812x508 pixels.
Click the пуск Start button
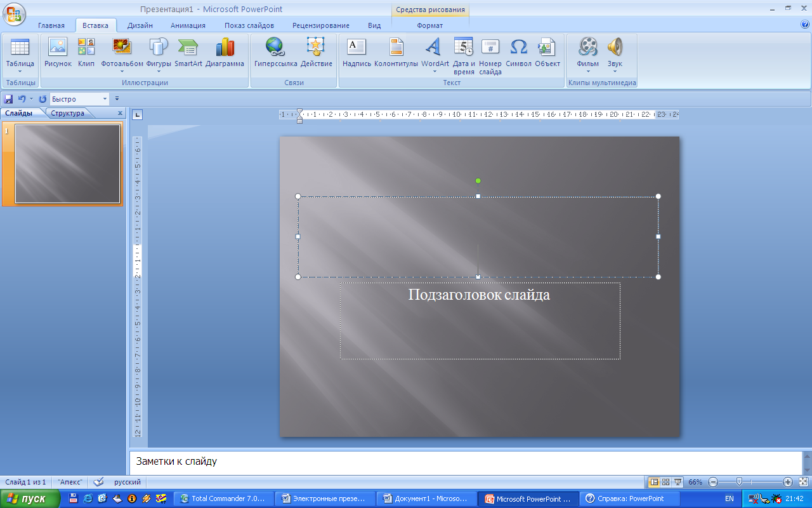[x=30, y=498]
